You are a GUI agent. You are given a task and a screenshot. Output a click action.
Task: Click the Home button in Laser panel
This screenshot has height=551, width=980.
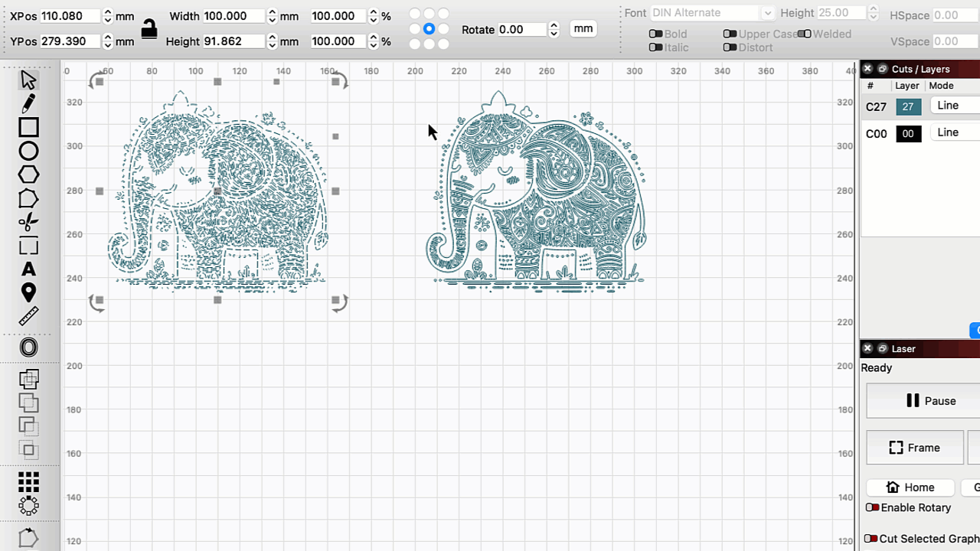click(x=910, y=487)
